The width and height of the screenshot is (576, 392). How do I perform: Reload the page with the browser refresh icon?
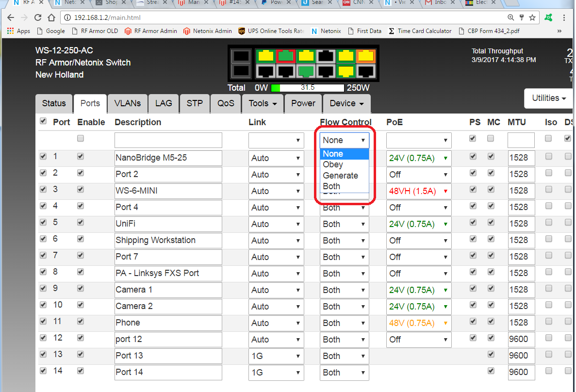tap(38, 18)
